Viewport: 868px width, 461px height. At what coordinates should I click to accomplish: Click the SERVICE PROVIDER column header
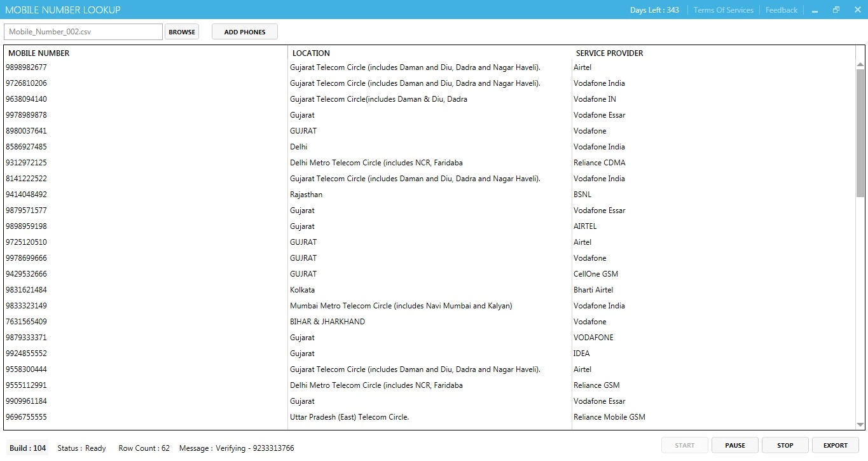[609, 53]
